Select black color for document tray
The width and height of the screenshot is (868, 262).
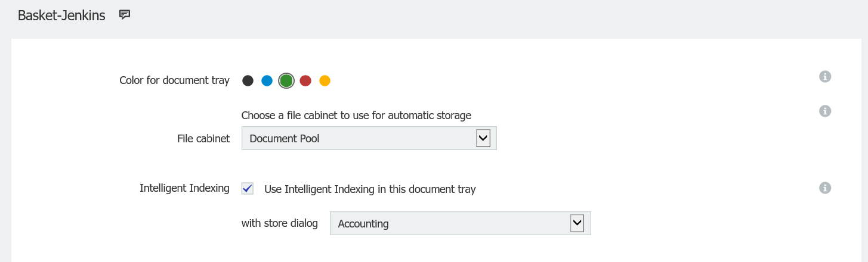248,81
